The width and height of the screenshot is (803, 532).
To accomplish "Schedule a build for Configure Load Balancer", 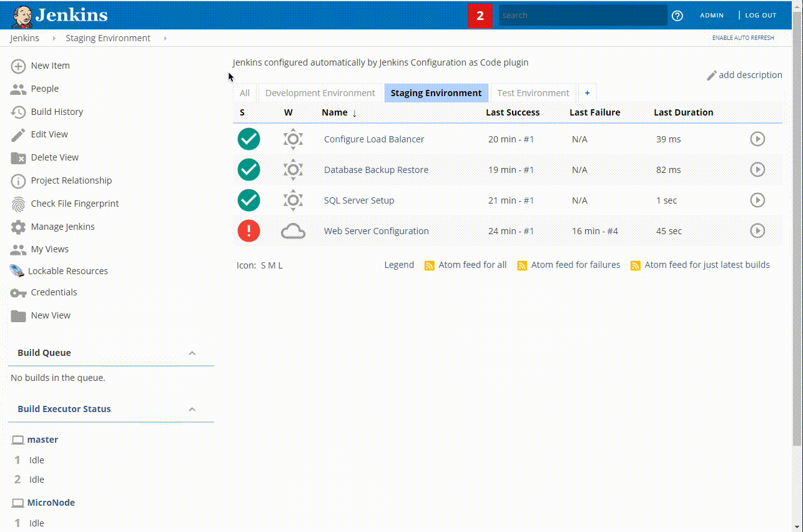I will click(x=757, y=139).
